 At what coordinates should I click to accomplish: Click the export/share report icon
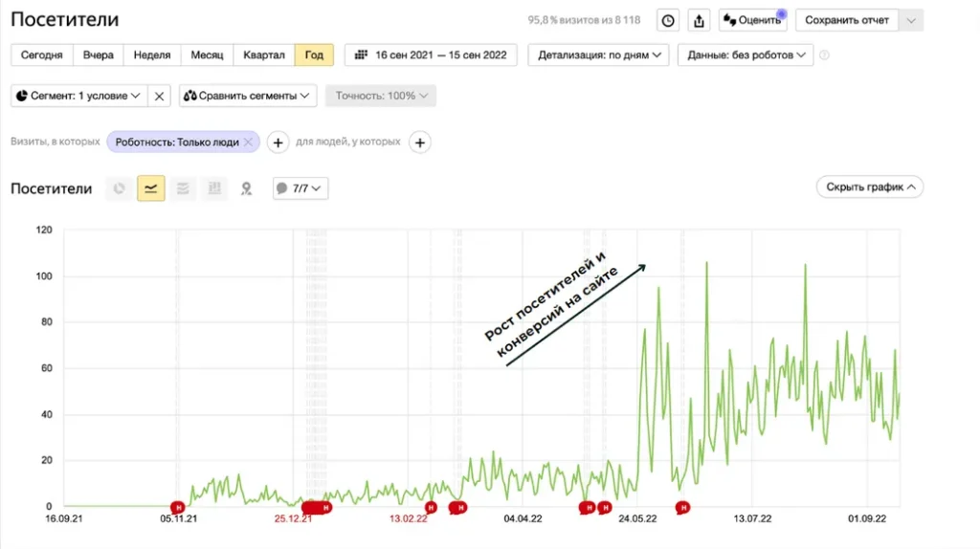(699, 20)
